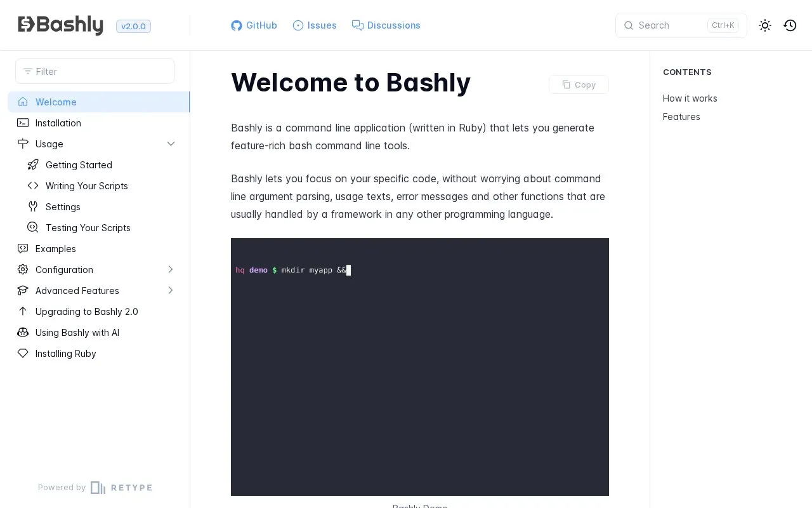Expand the Configuration section arrow

pos(171,269)
